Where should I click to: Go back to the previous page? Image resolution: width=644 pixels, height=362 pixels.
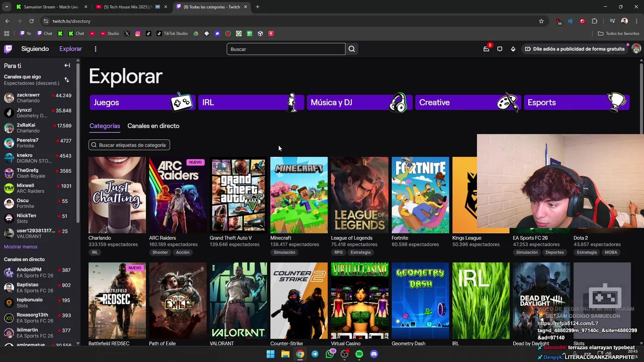pyautogui.click(x=7, y=21)
